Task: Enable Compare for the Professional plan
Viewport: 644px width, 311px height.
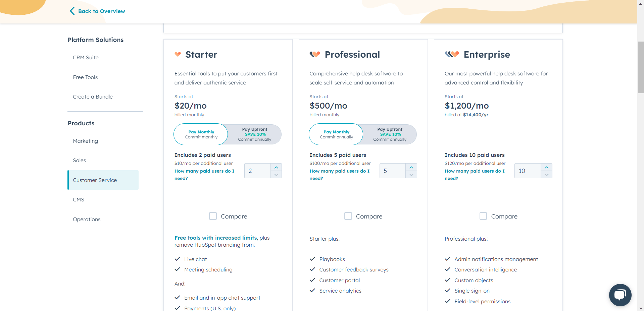Action: click(x=348, y=216)
